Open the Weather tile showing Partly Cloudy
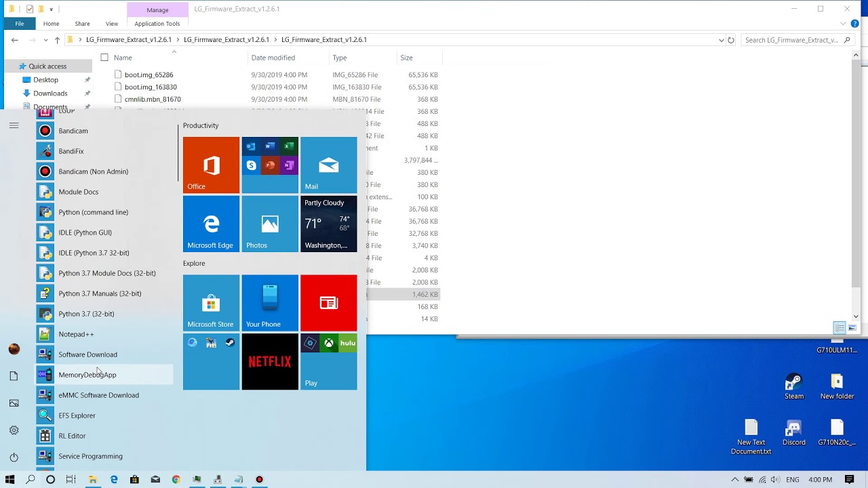The image size is (868, 488). [329, 224]
